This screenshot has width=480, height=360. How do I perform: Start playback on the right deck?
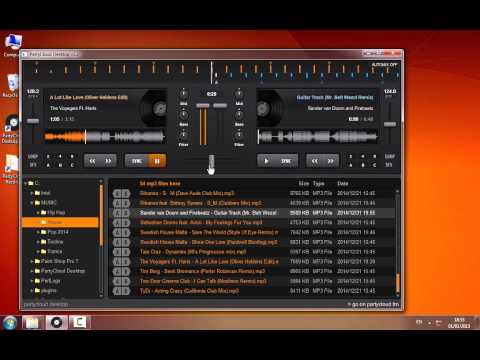tap(266, 161)
